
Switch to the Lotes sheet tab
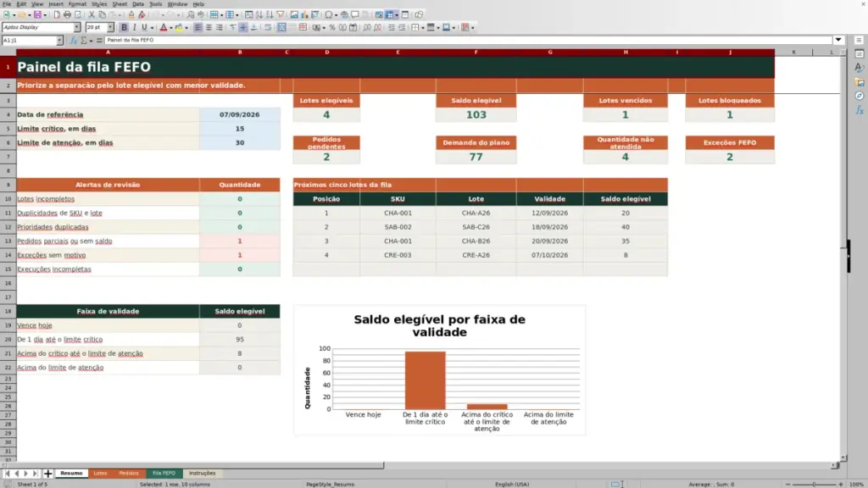point(100,473)
